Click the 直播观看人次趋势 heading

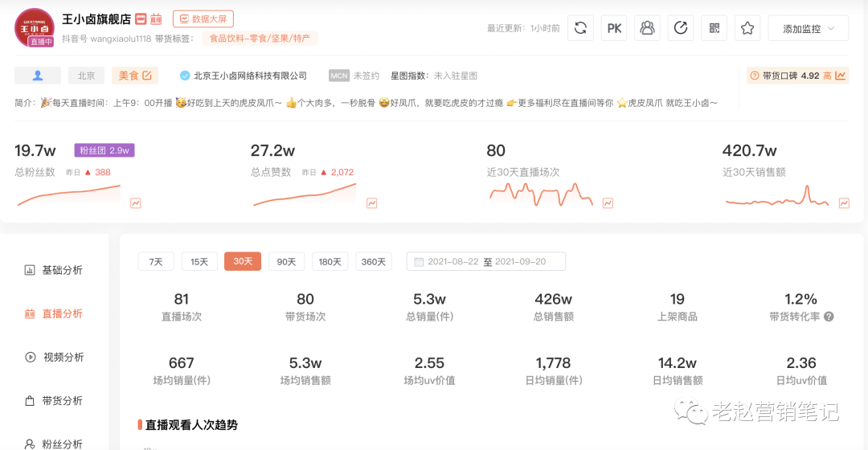point(191,424)
